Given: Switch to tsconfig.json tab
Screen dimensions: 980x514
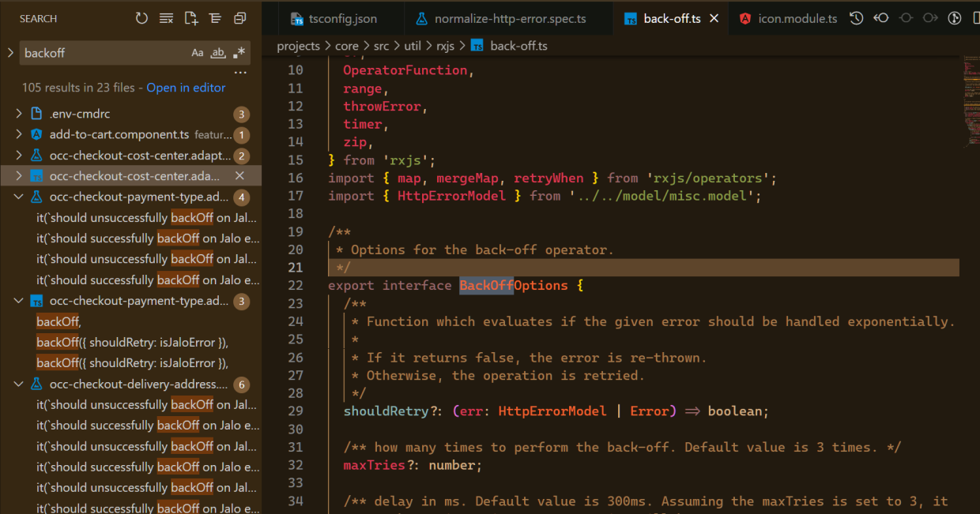Looking at the screenshot, I should tap(334, 18).
